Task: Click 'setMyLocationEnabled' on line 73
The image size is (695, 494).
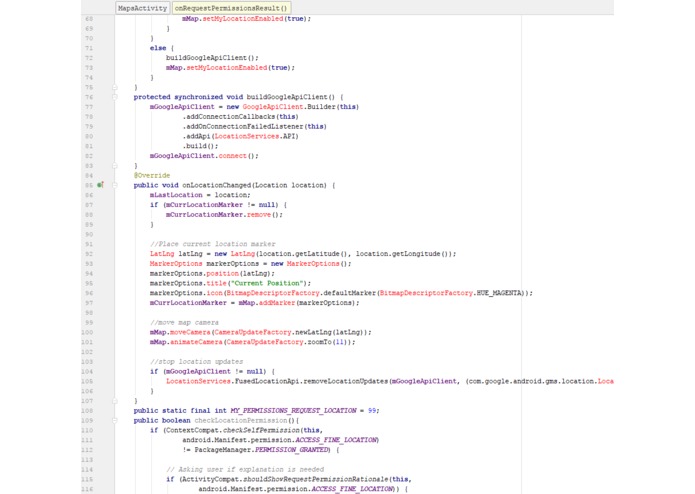Action: [226, 68]
